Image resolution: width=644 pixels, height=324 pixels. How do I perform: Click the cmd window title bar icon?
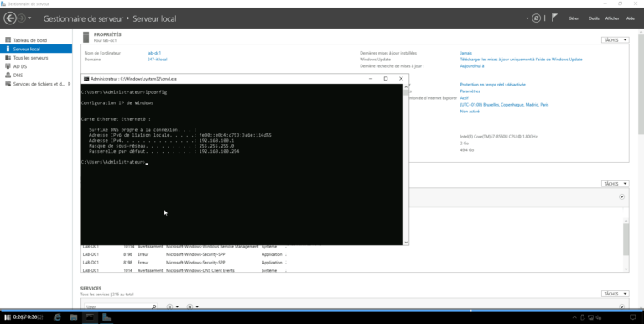click(x=86, y=79)
